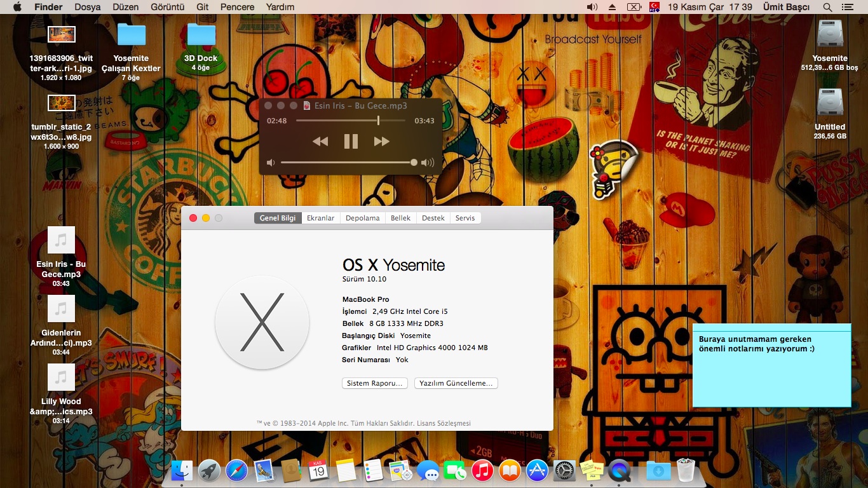Screen dimensions: 868x488
Task: Pause playback in QuickTime player
Action: (351, 141)
